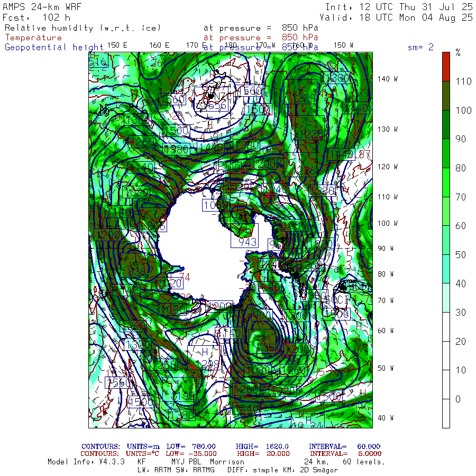
Task: Click the '60 levels,' model info text
Action: (x=364, y=462)
